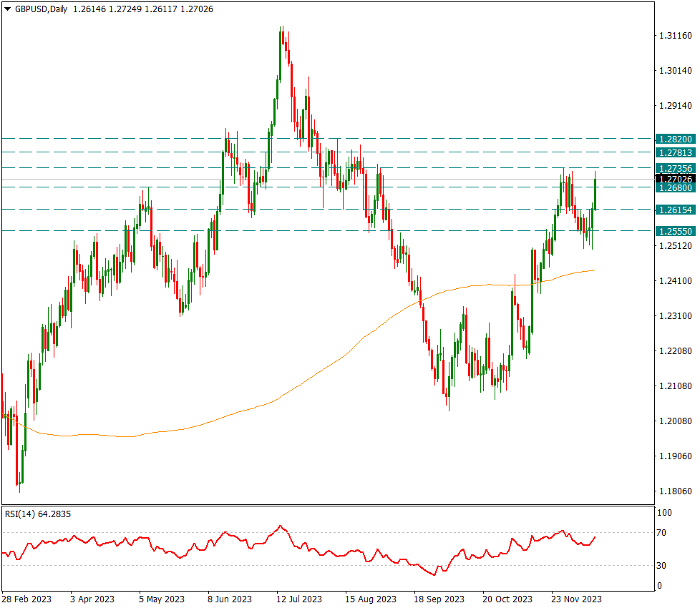Image resolution: width=700 pixels, height=608 pixels.
Task: Click the RSI 30 level label
Action: [661, 566]
